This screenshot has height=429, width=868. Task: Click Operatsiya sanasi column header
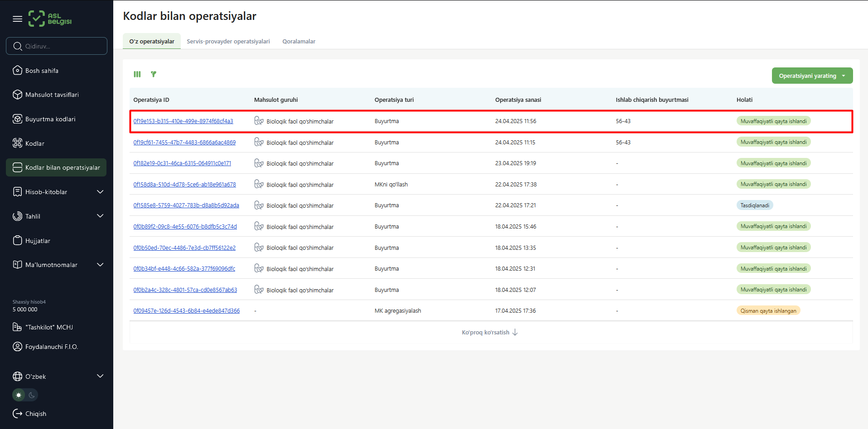click(x=518, y=100)
